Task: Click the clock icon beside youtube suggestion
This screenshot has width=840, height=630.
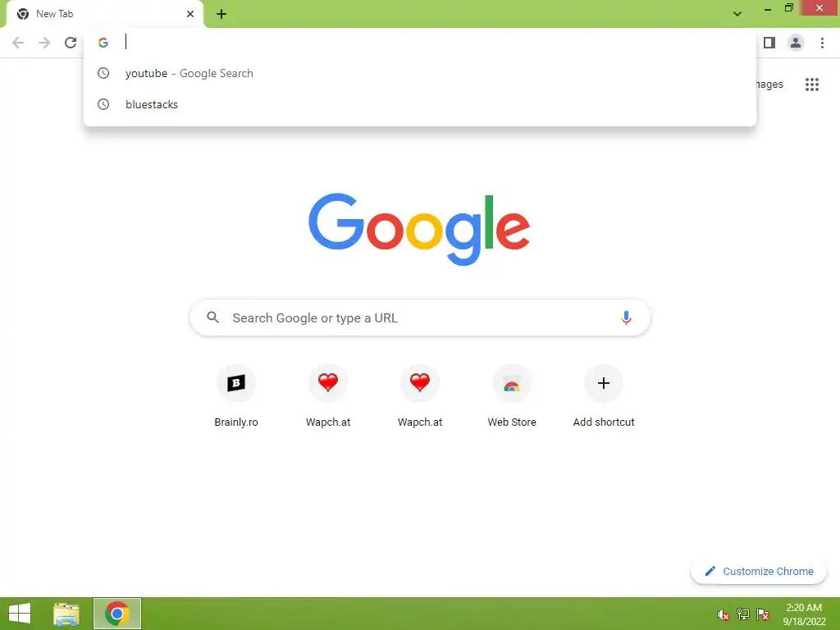Action: coord(103,73)
